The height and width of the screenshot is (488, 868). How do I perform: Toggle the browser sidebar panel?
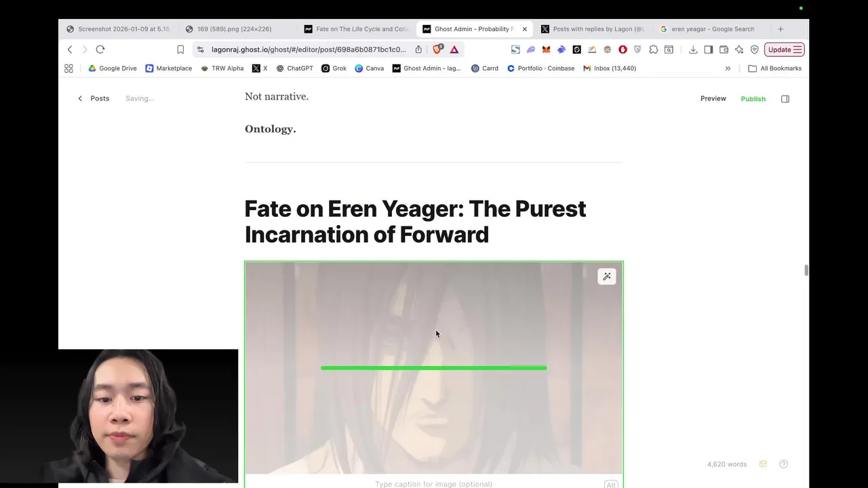click(x=709, y=49)
